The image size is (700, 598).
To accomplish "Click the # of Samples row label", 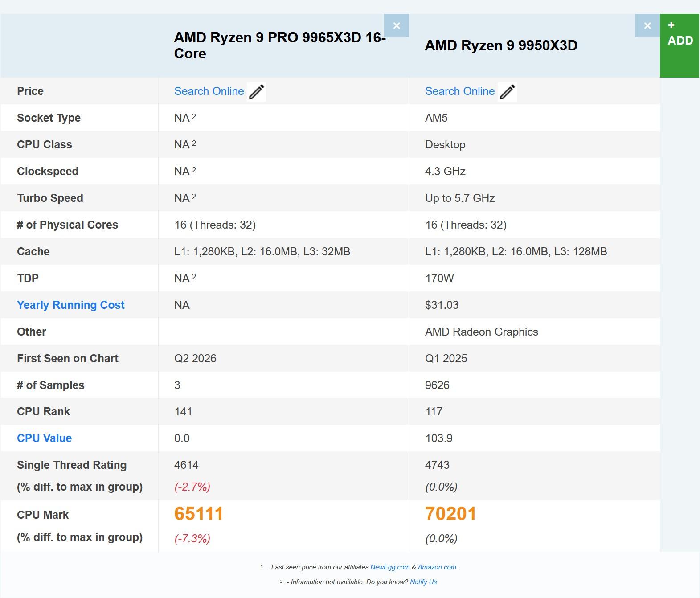I will coord(51,385).
